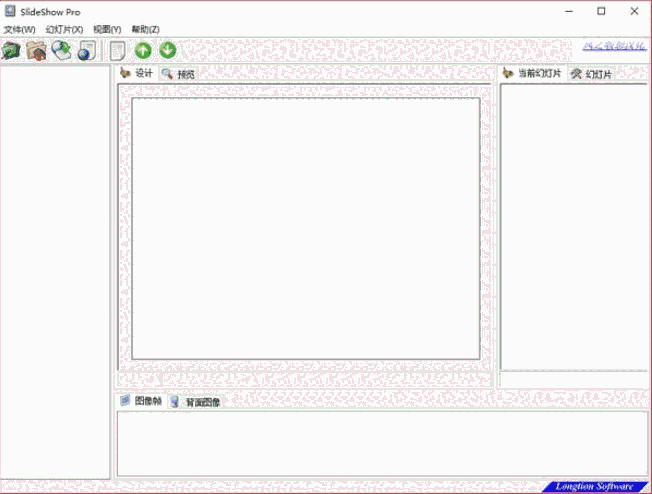Click the Longtion Software banner
The width and height of the screenshot is (652, 494).
coord(595,487)
